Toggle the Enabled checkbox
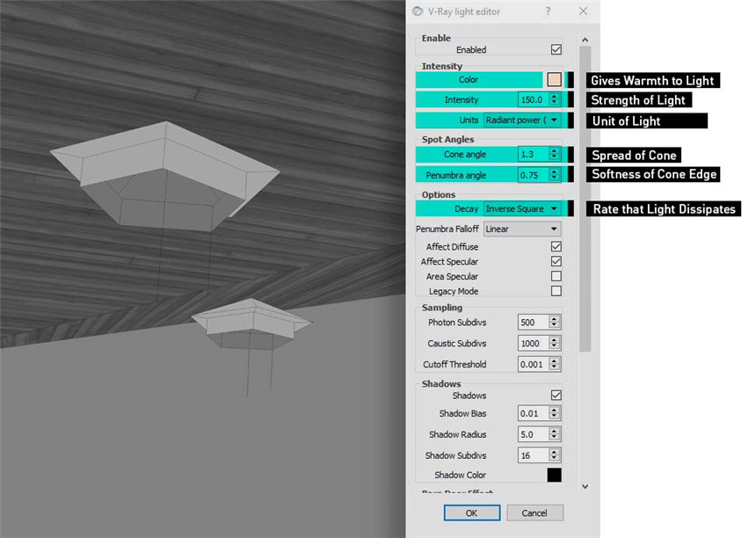The image size is (756, 538). point(556,50)
